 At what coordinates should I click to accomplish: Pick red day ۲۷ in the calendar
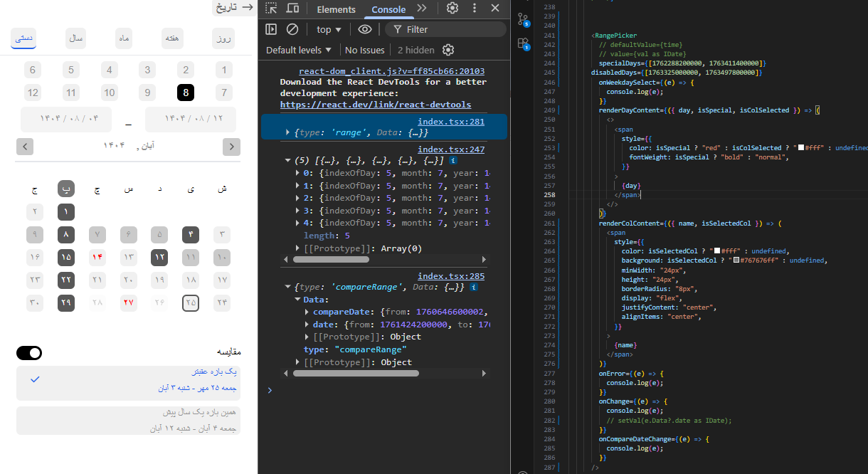point(128,303)
